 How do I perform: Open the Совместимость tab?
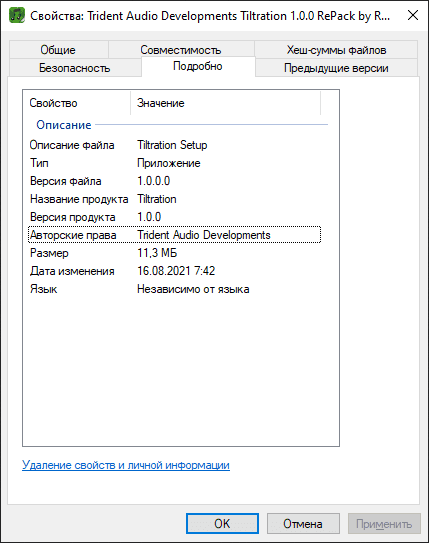click(181, 50)
